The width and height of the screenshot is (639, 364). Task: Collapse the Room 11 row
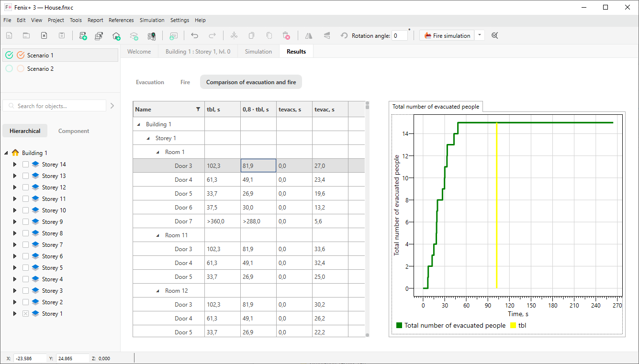click(x=157, y=235)
